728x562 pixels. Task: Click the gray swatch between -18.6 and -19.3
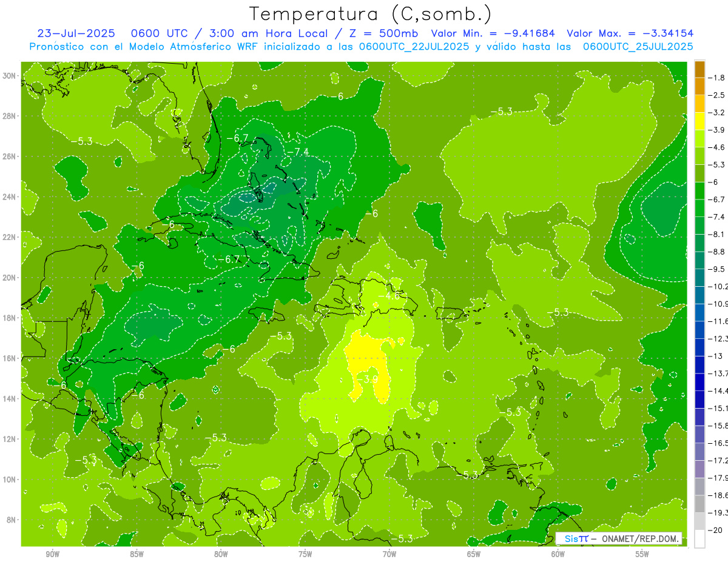coord(699,504)
